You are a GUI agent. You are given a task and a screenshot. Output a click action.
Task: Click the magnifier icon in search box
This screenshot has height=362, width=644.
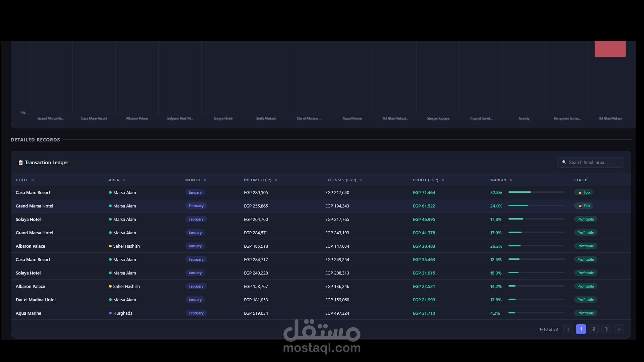(x=564, y=162)
